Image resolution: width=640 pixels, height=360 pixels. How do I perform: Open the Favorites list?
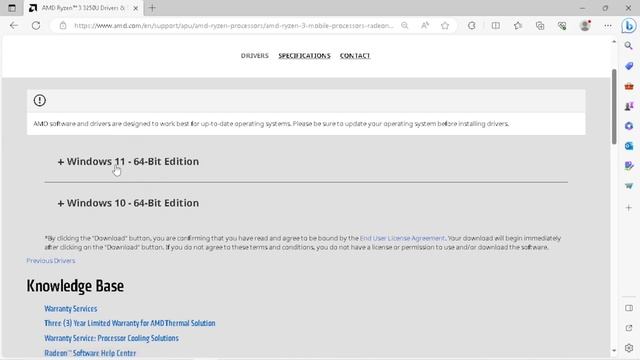(x=518, y=25)
